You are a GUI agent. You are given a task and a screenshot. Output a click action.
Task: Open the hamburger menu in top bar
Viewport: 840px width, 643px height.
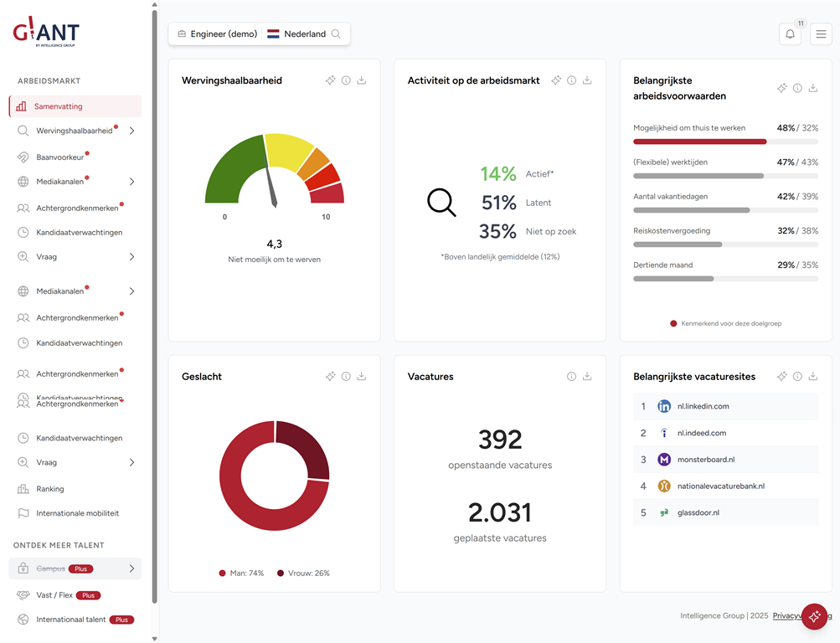pos(821,34)
